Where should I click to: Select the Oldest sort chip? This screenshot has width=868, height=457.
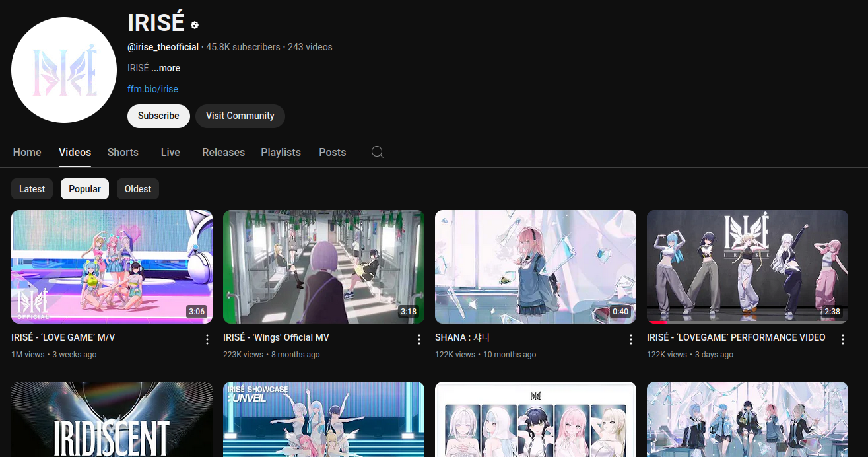pyautogui.click(x=138, y=189)
